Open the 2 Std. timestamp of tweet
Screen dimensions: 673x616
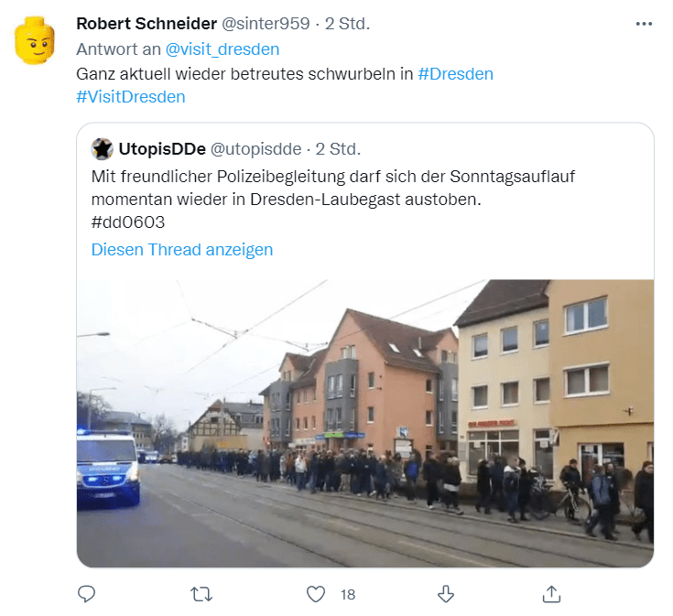click(347, 24)
